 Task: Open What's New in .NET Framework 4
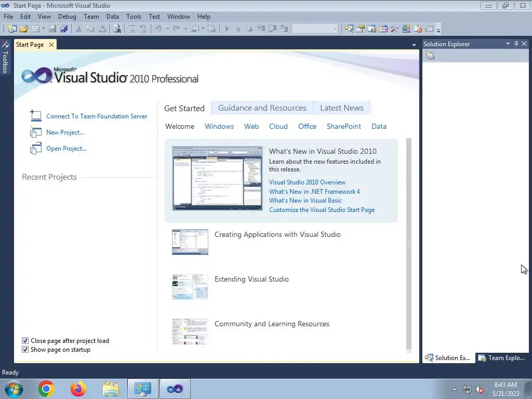(314, 191)
